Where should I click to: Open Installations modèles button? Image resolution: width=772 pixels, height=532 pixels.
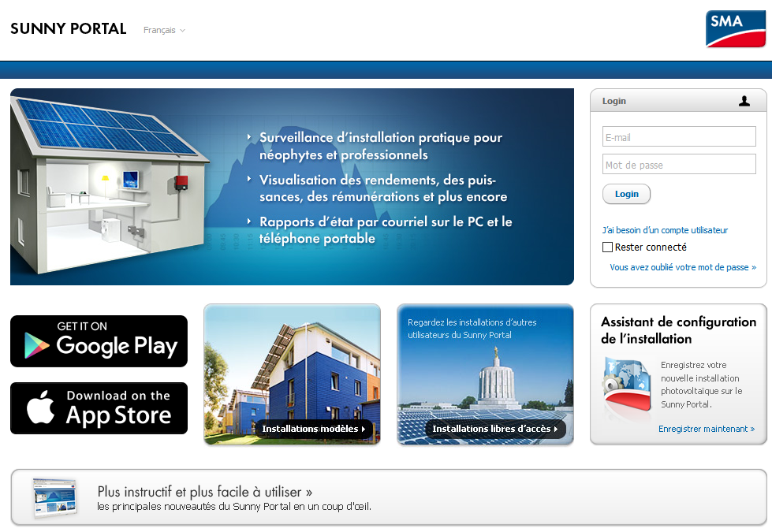(314, 429)
